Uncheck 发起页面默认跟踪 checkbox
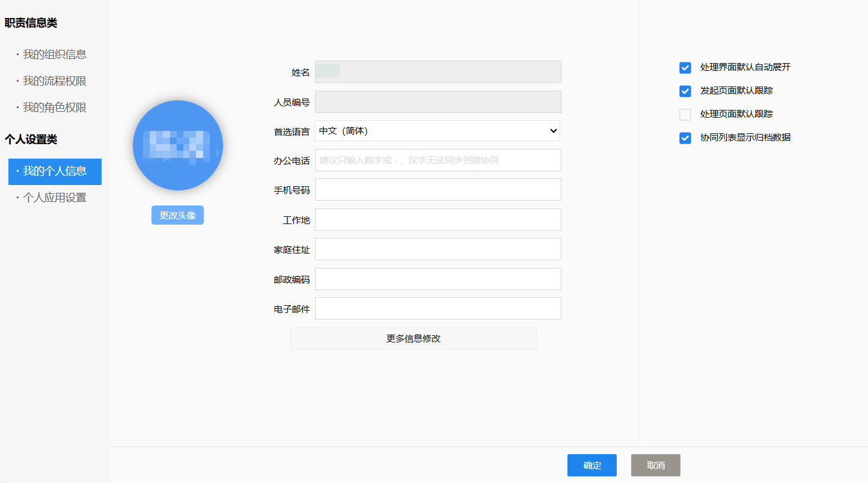868x483 pixels. point(685,91)
